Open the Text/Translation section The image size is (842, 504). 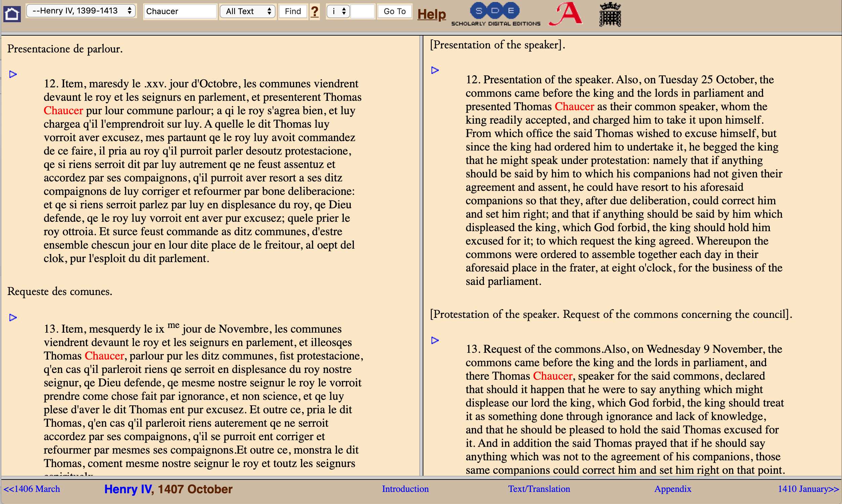(x=539, y=489)
